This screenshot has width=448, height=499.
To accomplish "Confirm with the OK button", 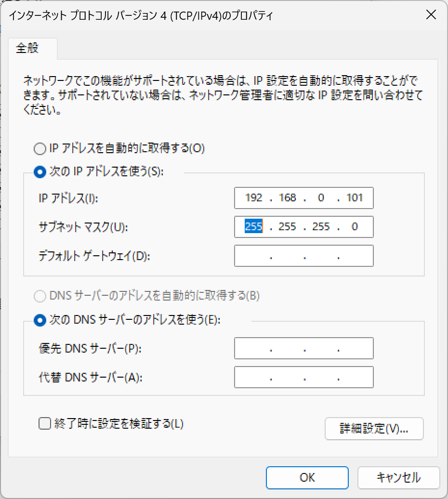I will point(307,477).
